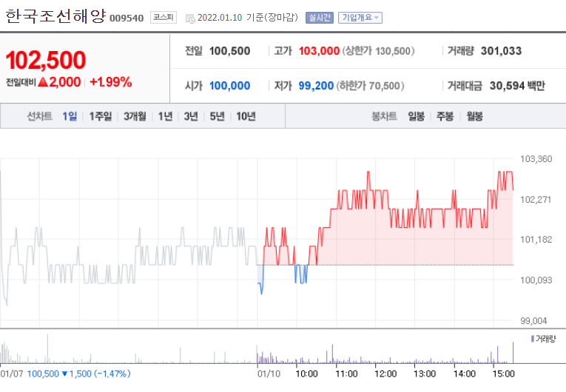This screenshot has width=566, height=392.
Task: Click the previous close value 100,500
Action: 229,51
